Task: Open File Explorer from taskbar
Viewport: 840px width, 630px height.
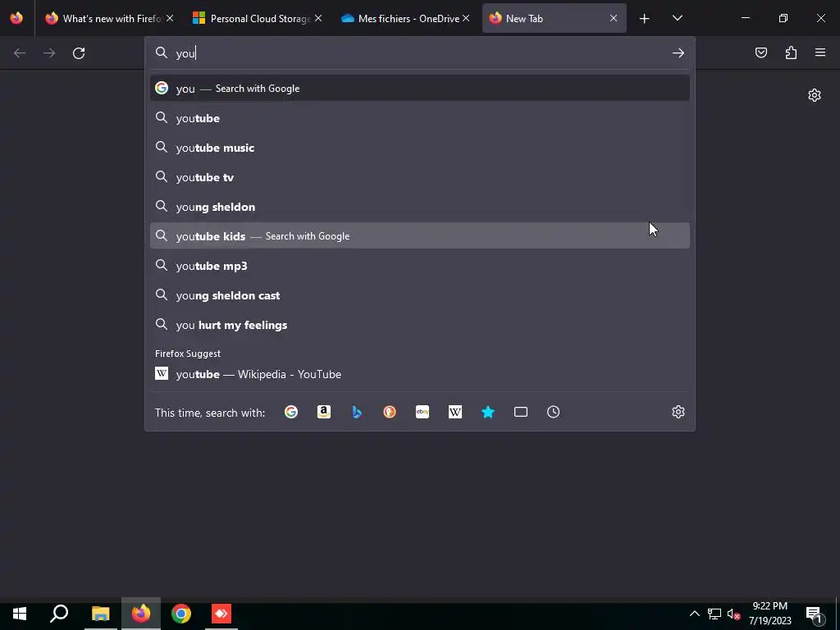Action: coord(100,614)
